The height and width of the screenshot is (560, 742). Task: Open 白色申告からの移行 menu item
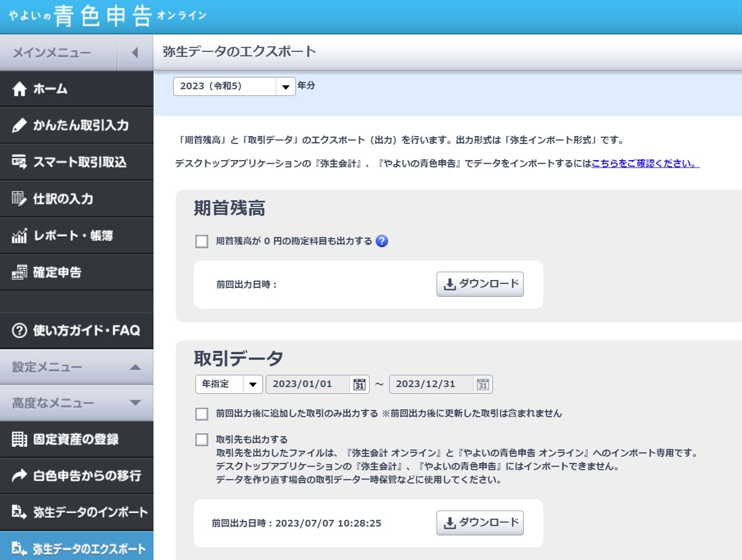coord(77,475)
